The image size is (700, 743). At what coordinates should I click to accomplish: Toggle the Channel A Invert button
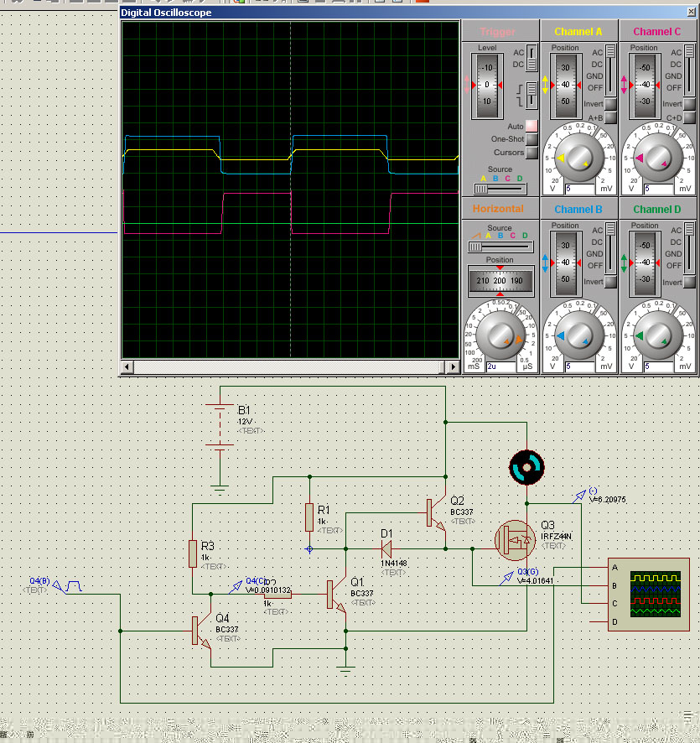tap(611, 104)
